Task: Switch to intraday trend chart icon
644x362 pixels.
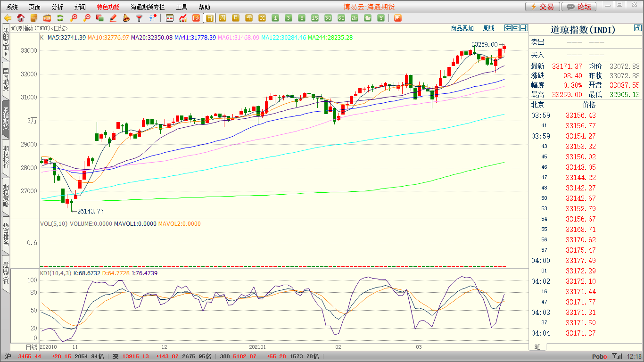Action: point(183,18)
